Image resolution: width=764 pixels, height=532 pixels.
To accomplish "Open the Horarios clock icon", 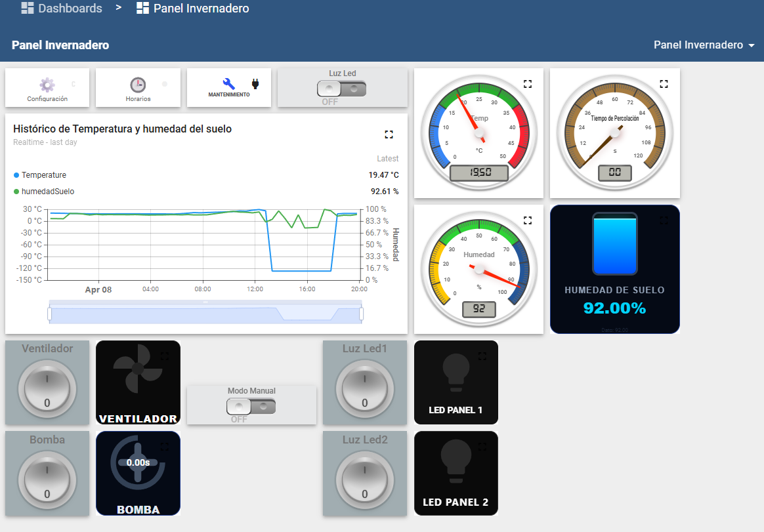I will (138, 85).
